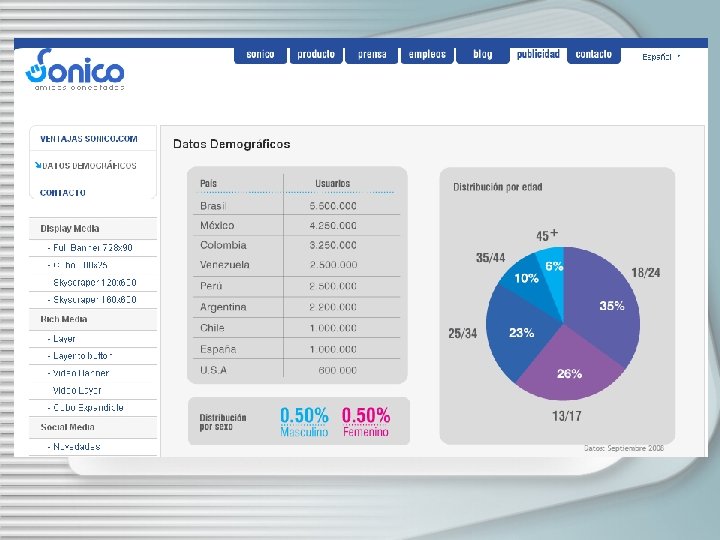Click the 18/24 age label
The image size is (720, 540).
pos(646,273)
